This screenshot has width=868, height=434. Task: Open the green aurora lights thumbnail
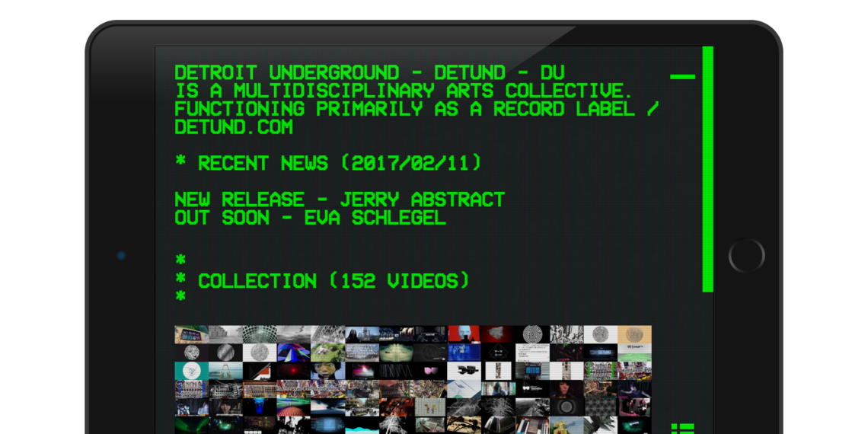point(192,425)
